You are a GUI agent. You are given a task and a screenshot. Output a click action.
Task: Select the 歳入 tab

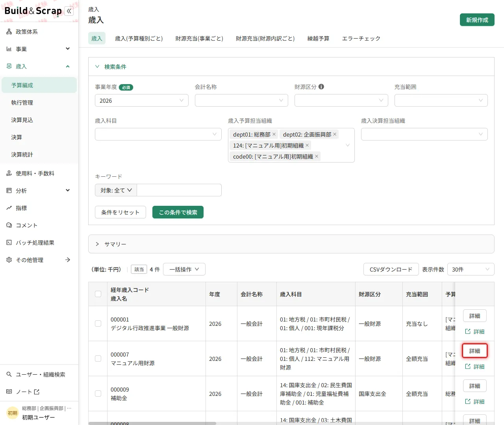point(97,39)
